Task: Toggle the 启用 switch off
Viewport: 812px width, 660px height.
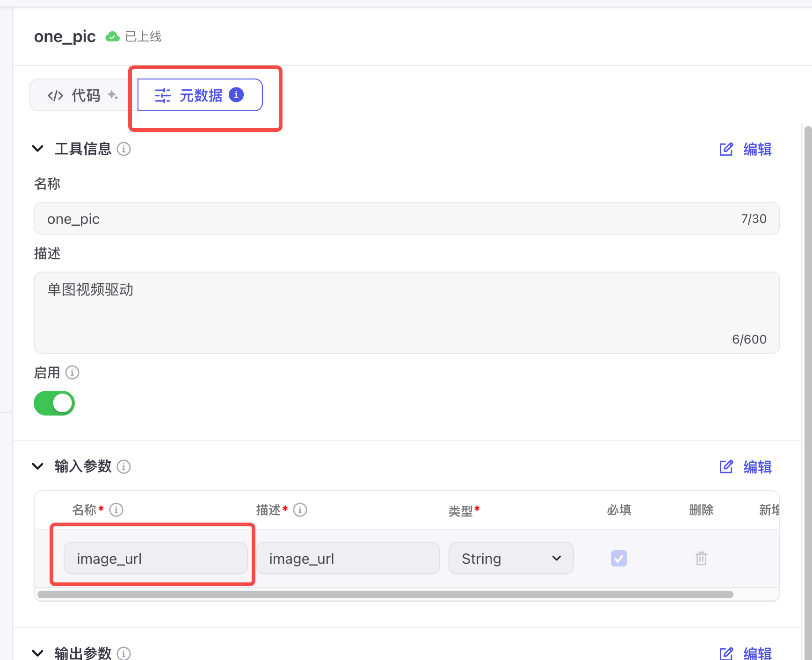Action: click(x=54, y=403)
